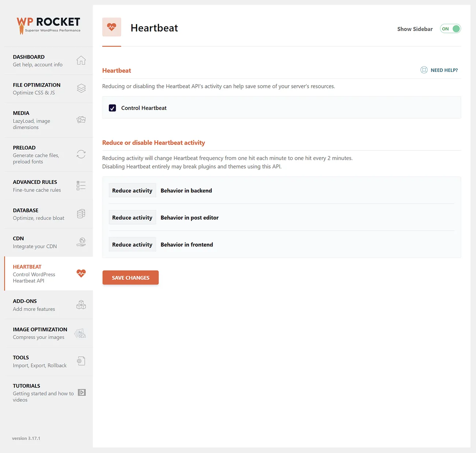Click the Image Optimization icon

[x=80, y=333]
